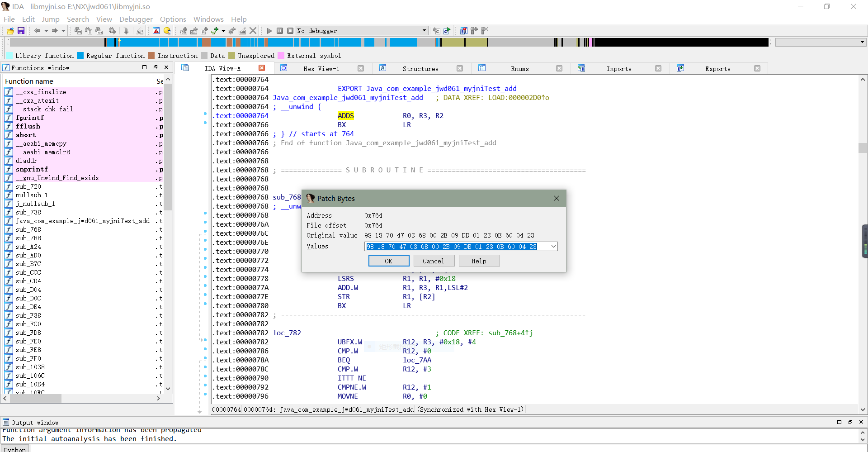This screenshot has width=868, height=452.
Task: Open the dropdown right of the navigation band
Action: [862, 42]
